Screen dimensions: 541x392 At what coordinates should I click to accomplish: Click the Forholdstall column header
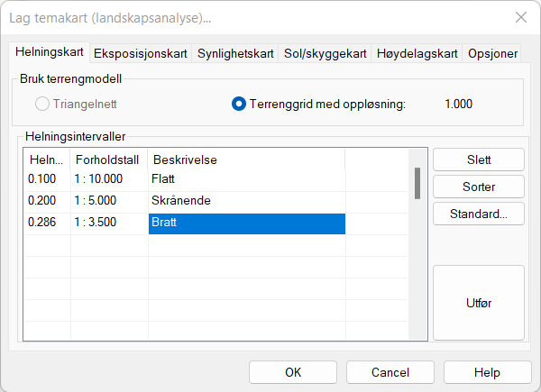pos(108,160)
